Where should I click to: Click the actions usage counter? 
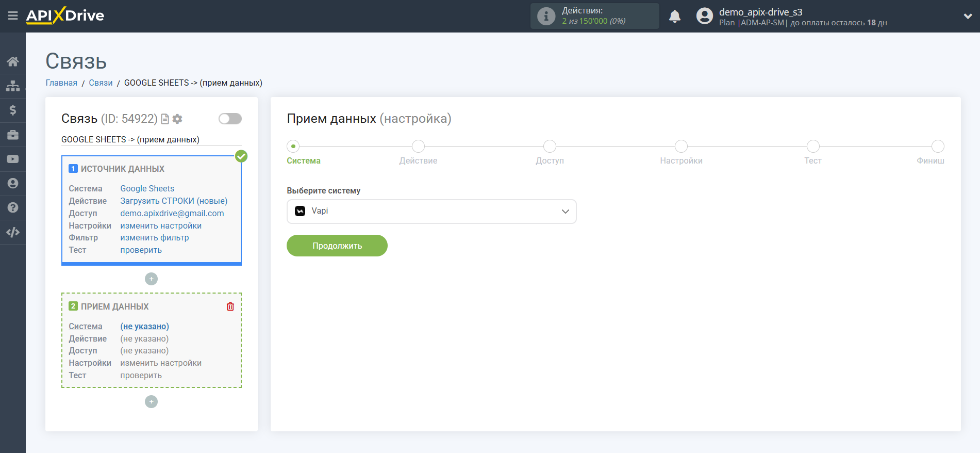click(x=594, y=21)
